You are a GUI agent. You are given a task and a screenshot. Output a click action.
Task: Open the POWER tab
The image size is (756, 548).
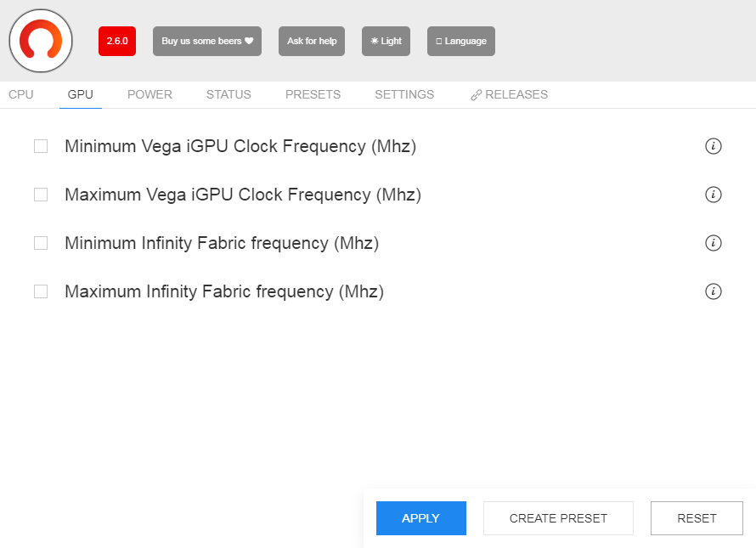pyautogui.click(x=150, y=94)
